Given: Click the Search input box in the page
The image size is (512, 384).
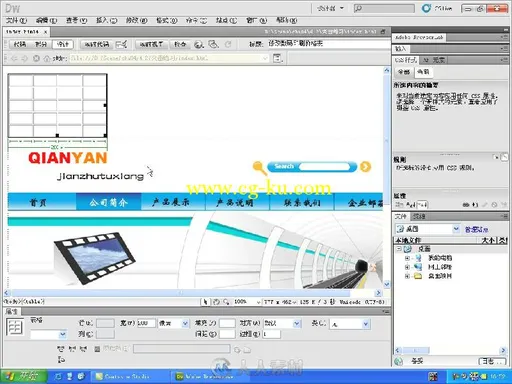Looking at the screenshot, I should click(x=324, y=166).
